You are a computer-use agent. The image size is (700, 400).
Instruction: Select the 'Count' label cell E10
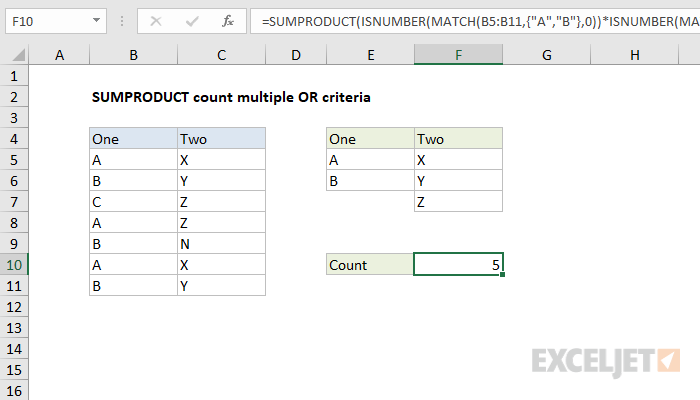point(371,265)
